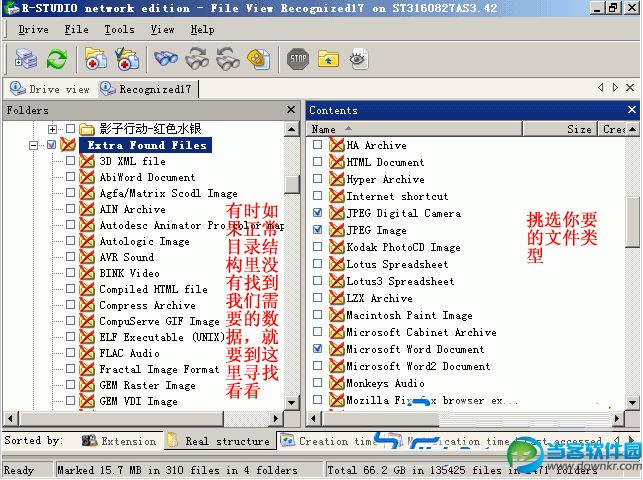Click the Contents horizontal scroll left arrow
The height and width of the screenshot is (480, 643).
pyautogui.click(x=314, y=419)
